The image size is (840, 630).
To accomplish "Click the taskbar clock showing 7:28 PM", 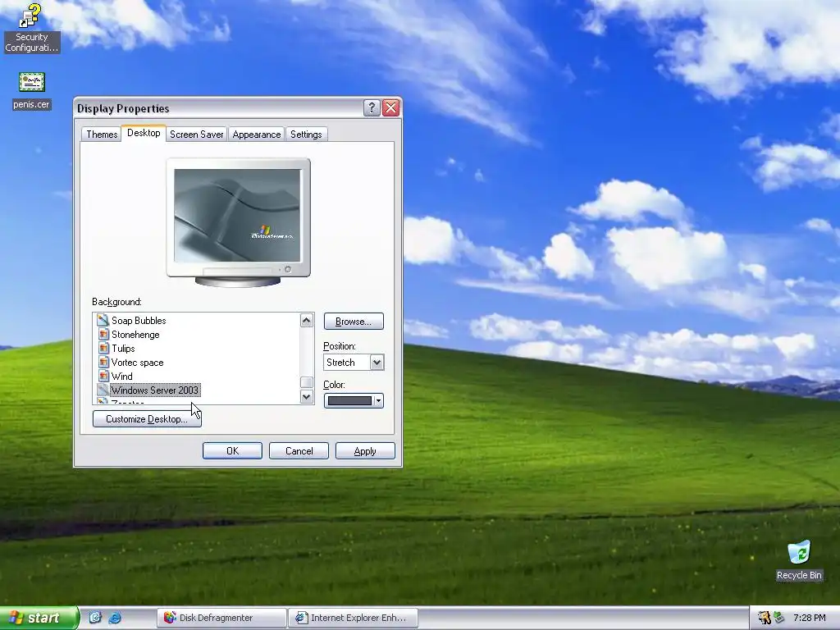I will pyautogui.click(x=809, y=618).
